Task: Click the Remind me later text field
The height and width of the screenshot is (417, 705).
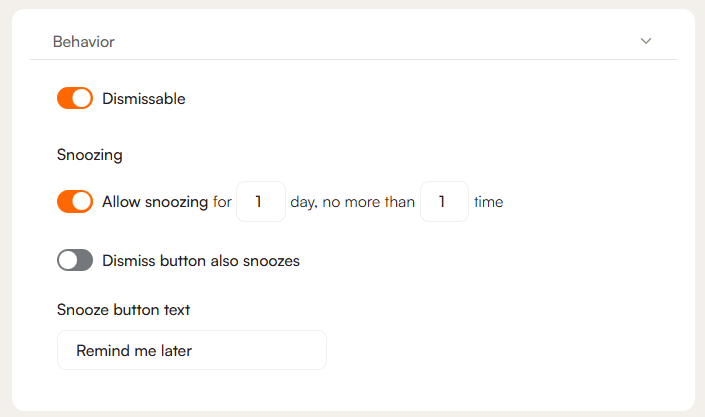Action: (x=191, y=350)
